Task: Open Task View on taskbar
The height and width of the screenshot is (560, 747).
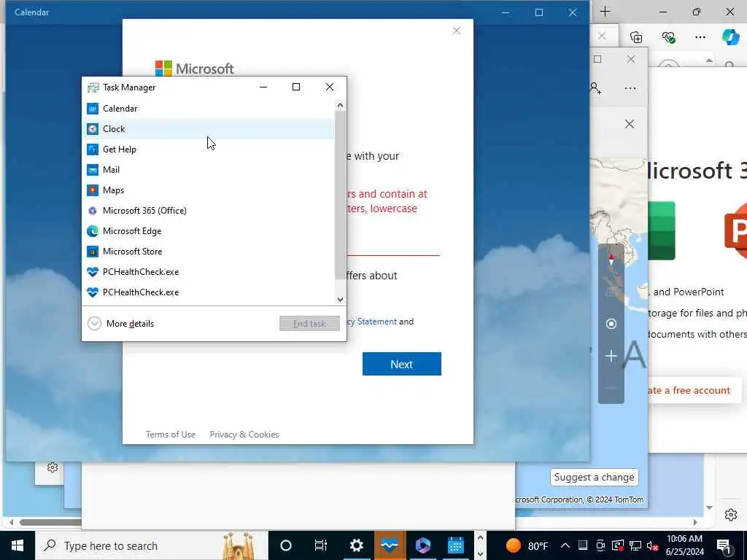Action: [321, 545]
